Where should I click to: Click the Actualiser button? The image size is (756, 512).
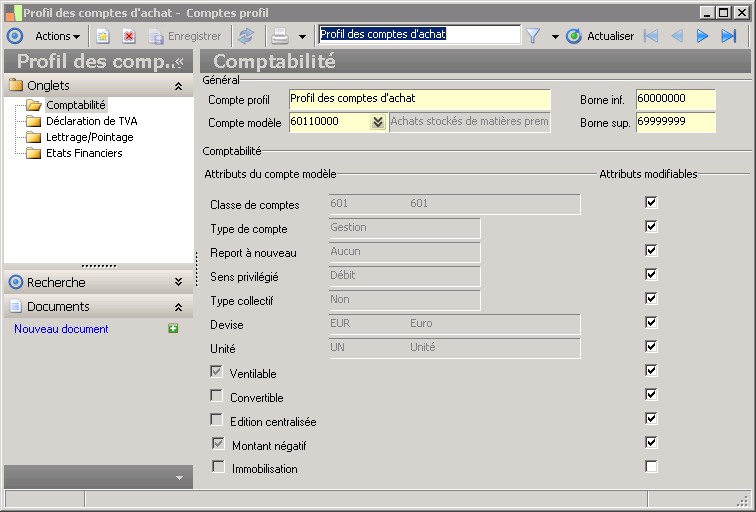coord(600,36)
